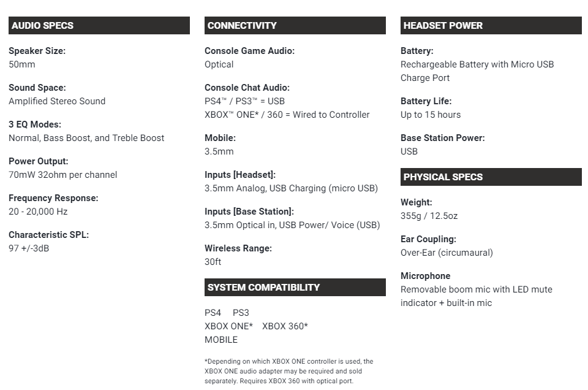This screenshot has width=588, height=390.
Task: Click the 50mm speaker size value
Action: [22, 64]
